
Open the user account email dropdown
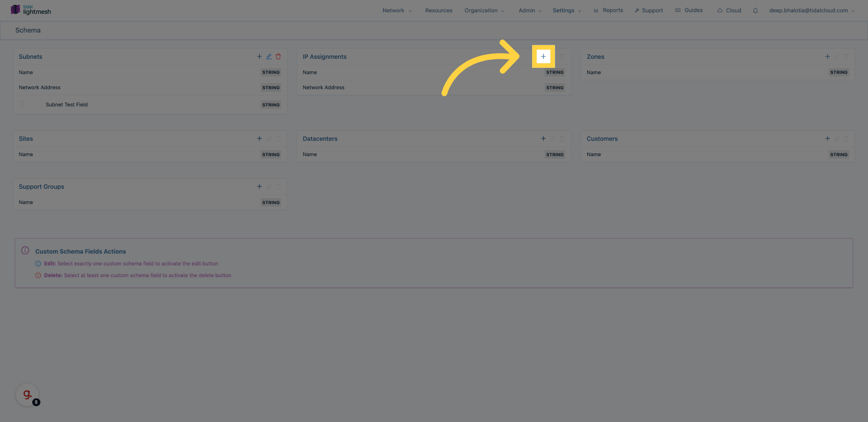pyautogui.click(x=811, y=10)
